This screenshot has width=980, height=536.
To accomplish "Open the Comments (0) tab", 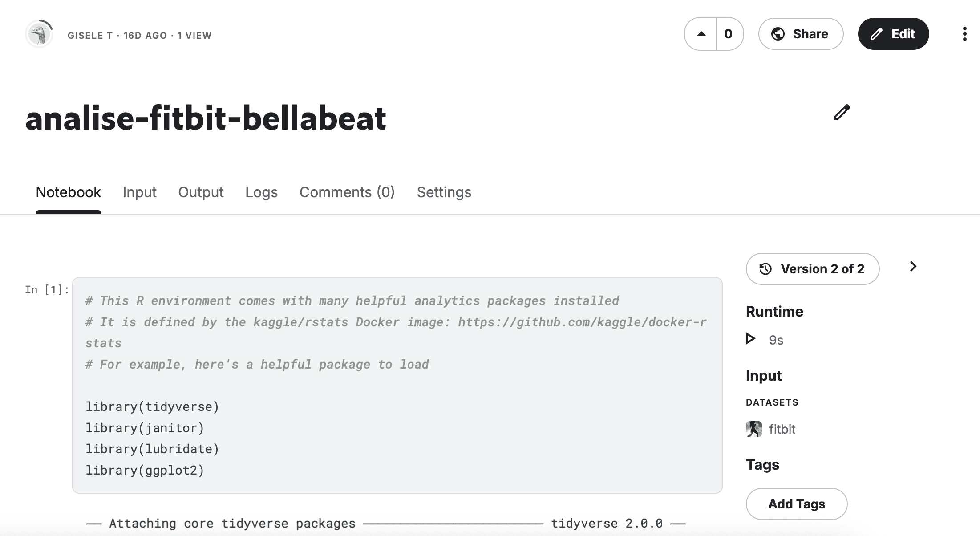I will [x=347, y=192].
